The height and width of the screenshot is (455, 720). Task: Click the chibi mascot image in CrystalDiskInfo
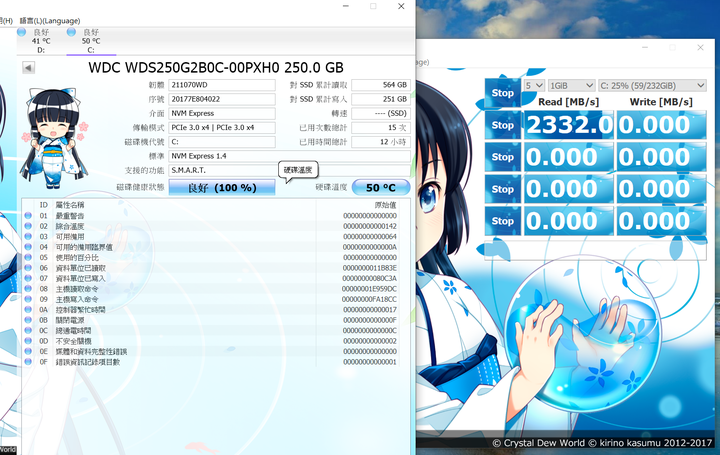(x=54, y=138)
